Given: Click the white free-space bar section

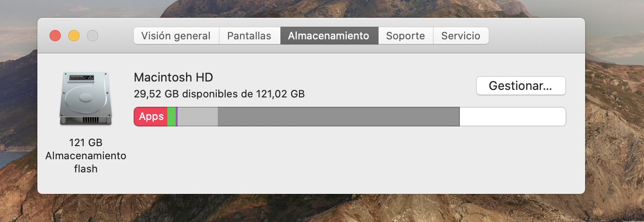Looking at the screenshot, I should (512, 117).
